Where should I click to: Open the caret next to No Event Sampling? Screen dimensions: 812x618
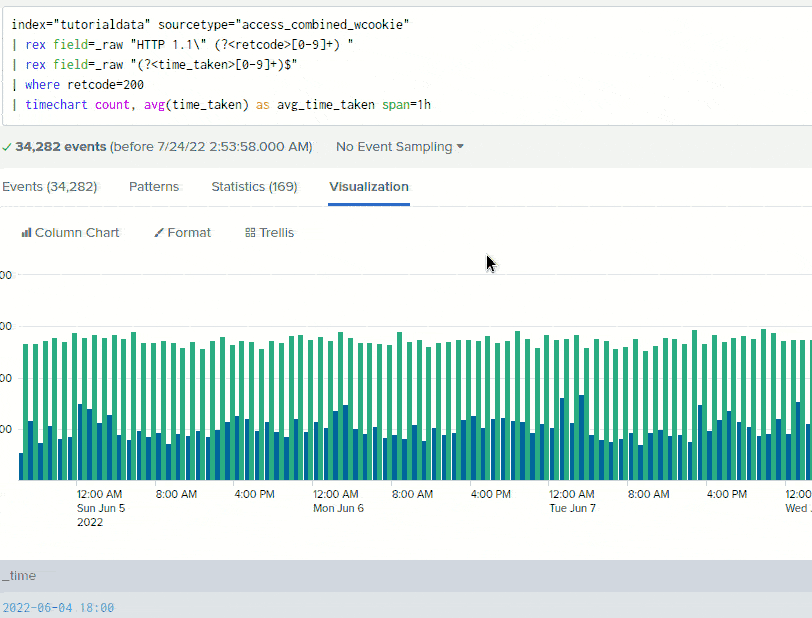(x=459, y=146)
